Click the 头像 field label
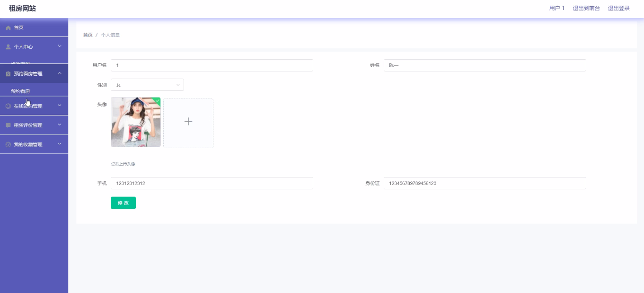644x293 pixels. [x=102, y=105]
